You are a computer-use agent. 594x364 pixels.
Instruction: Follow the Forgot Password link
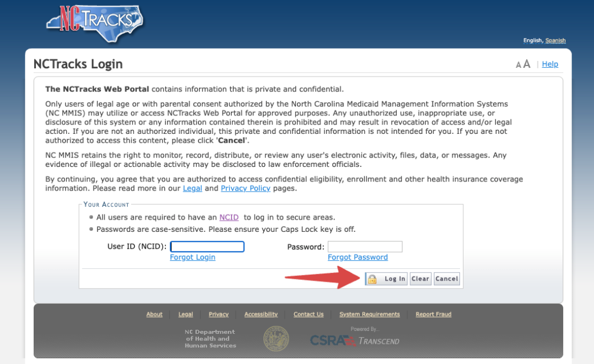[x=357, y=257]
